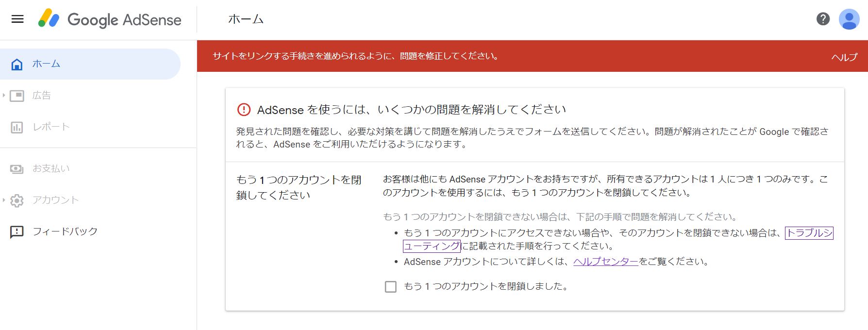
Task: Click the Google AdSense logo
Action: pyautogui.click(x=110, y=19)
